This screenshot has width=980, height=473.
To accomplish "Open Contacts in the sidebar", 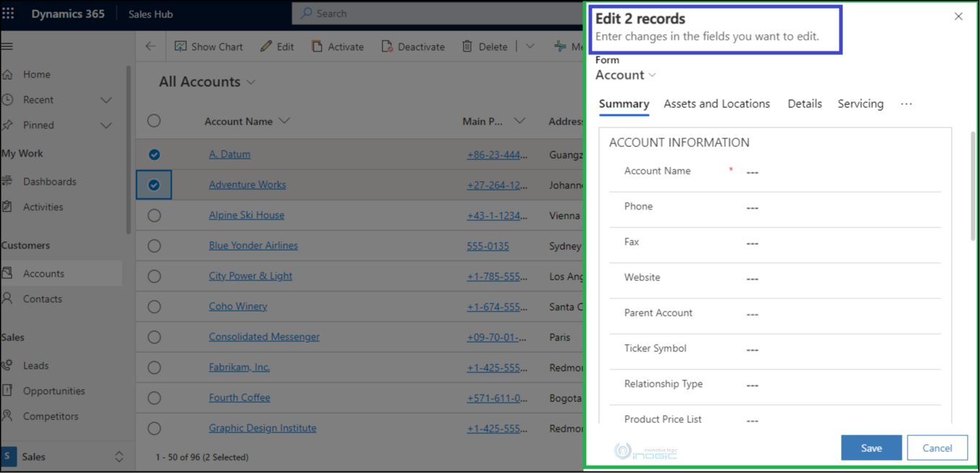I will click(61, 298).
